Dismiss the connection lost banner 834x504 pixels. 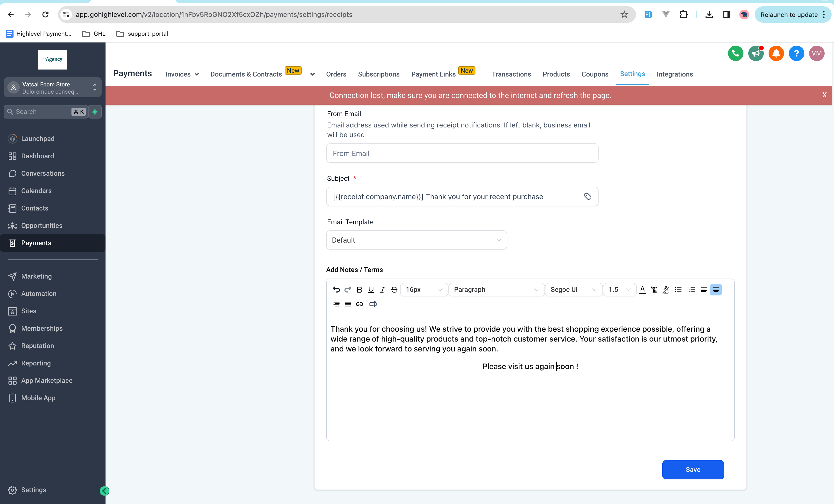[824, 95]
